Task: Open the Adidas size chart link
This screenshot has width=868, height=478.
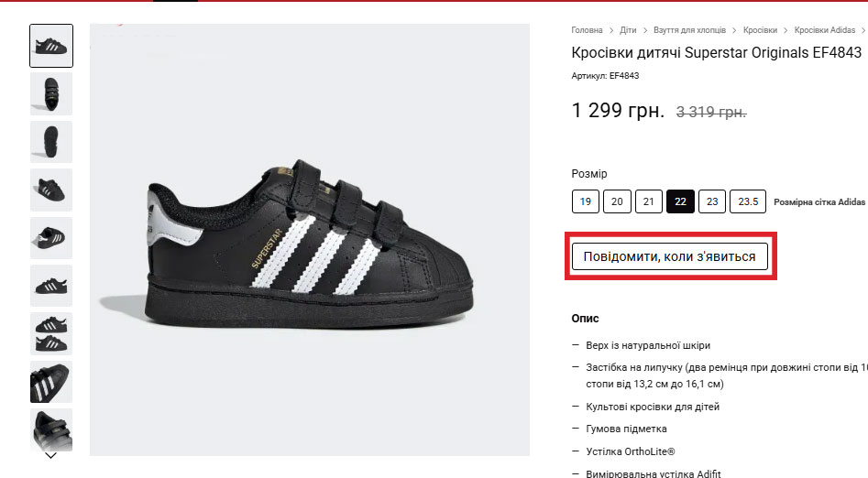Action: point(819,202)
